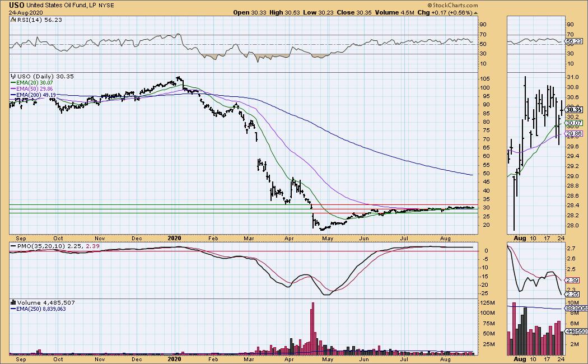Click the EMA(250) 8,839,063 volume legend
The height and width of the screenshot is (364, 588).
coord(41,309)
